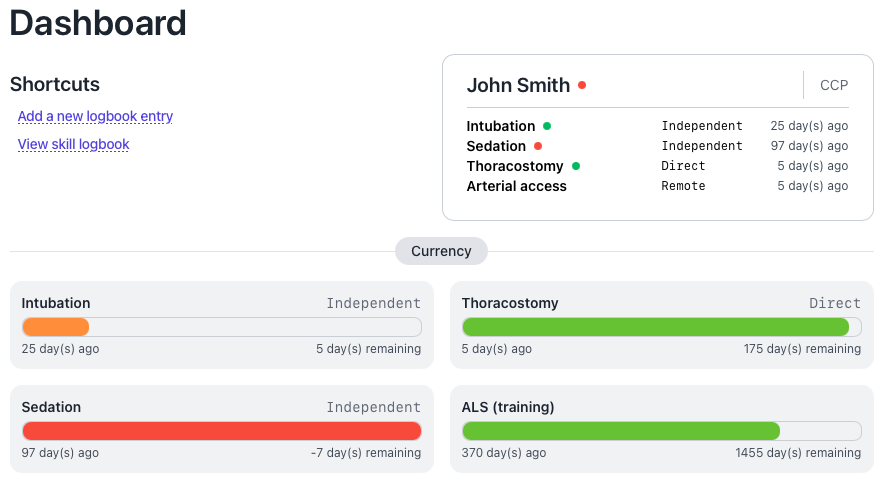Open the View skill logbook link

pos(73,144)
